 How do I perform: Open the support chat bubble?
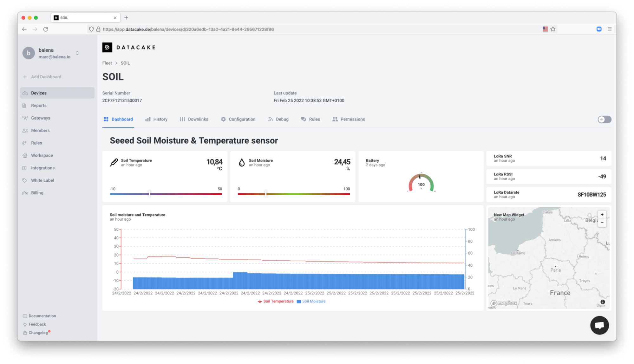[599, 325]
